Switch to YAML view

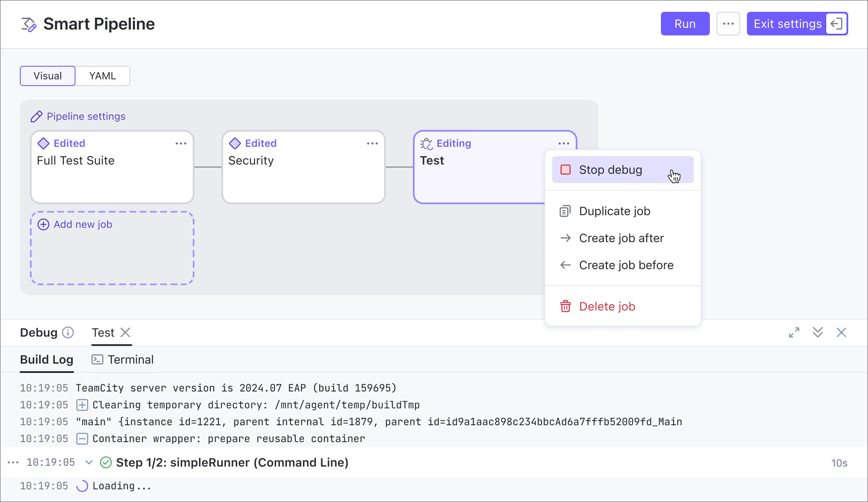(x=102, y=76)
